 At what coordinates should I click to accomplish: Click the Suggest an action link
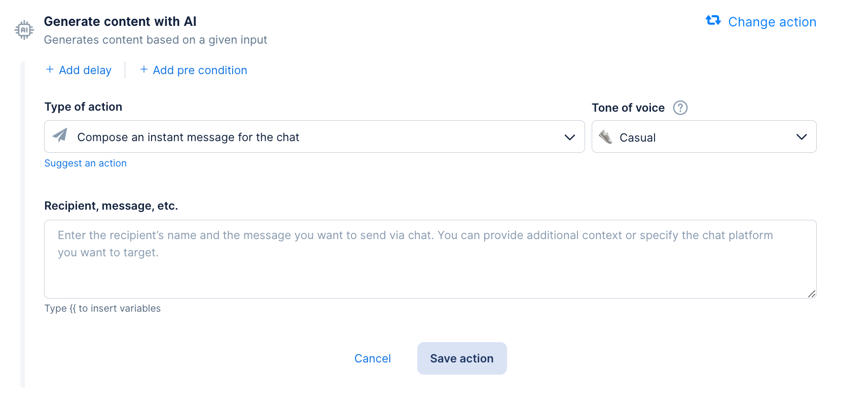[85, 163]
